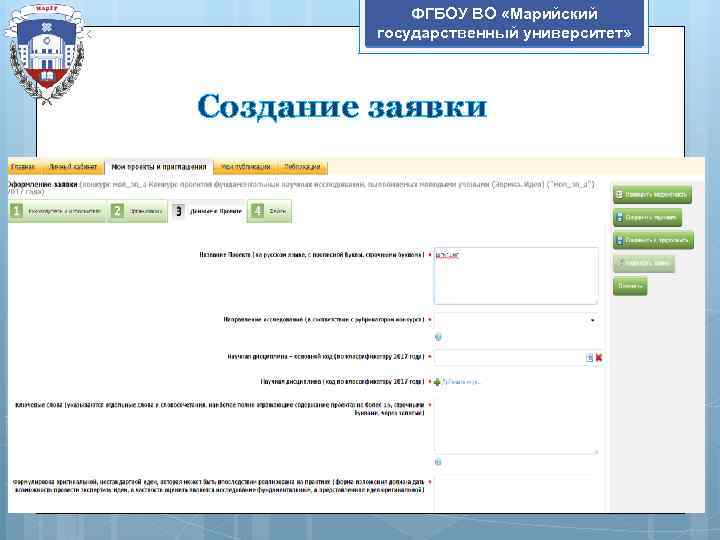The image size is (720, 540).
Task: Clear основной код with the red X icon
Action: [599, 358]
